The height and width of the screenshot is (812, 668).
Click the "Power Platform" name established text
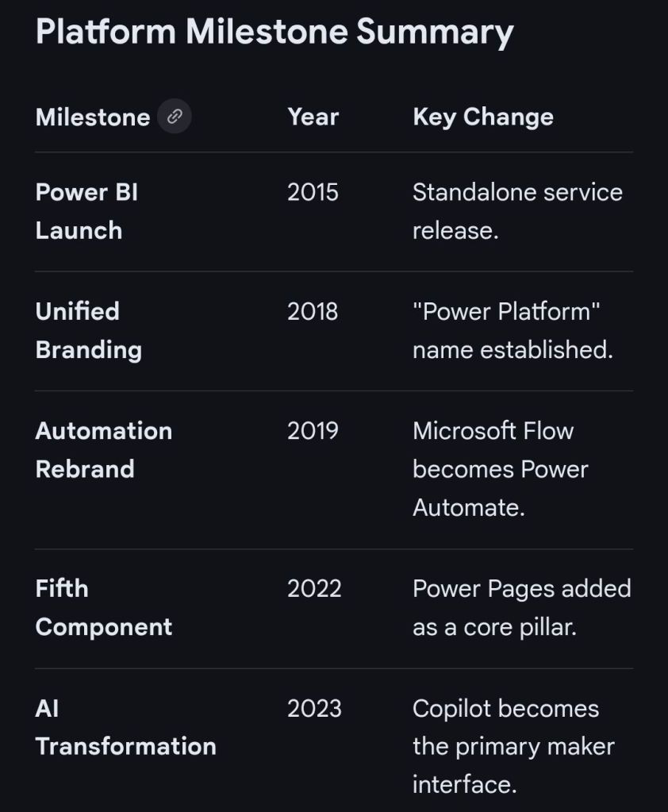[513, 330]
